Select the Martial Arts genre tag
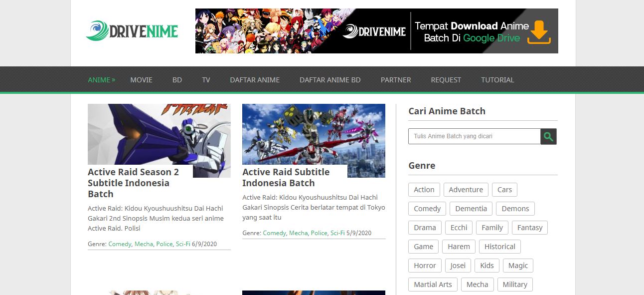The image size is (644, 295). coord(432,285)
